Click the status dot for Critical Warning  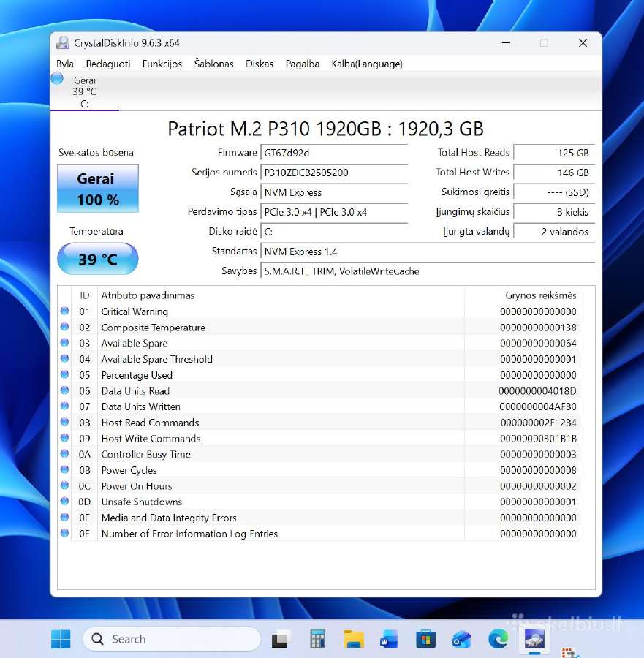coord(64,311)
